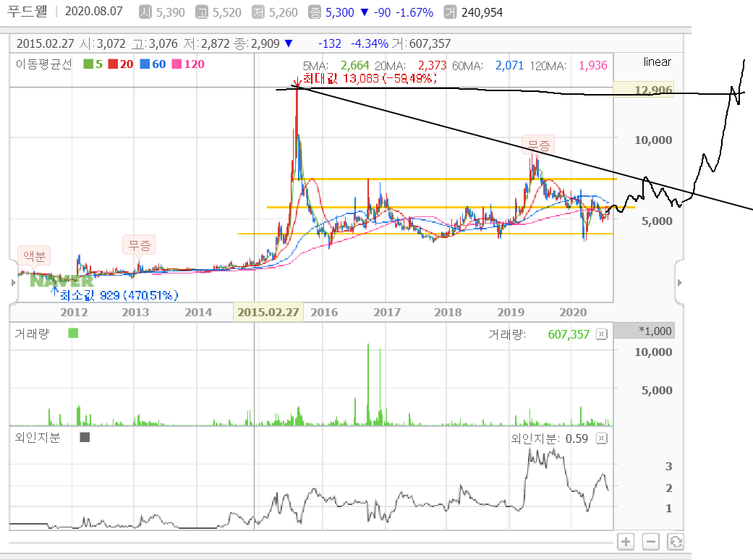Viewport: 753px width, 560px height.
Task: Click the 무증 marker near 2013
Action: pos(140,245)
